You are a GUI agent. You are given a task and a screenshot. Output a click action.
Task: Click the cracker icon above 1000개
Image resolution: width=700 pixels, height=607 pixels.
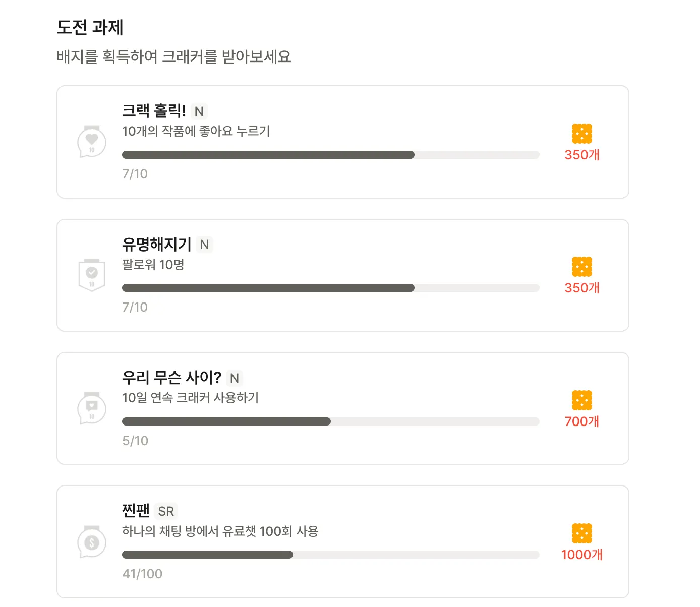pyautogui.click(x=581, y=533)
